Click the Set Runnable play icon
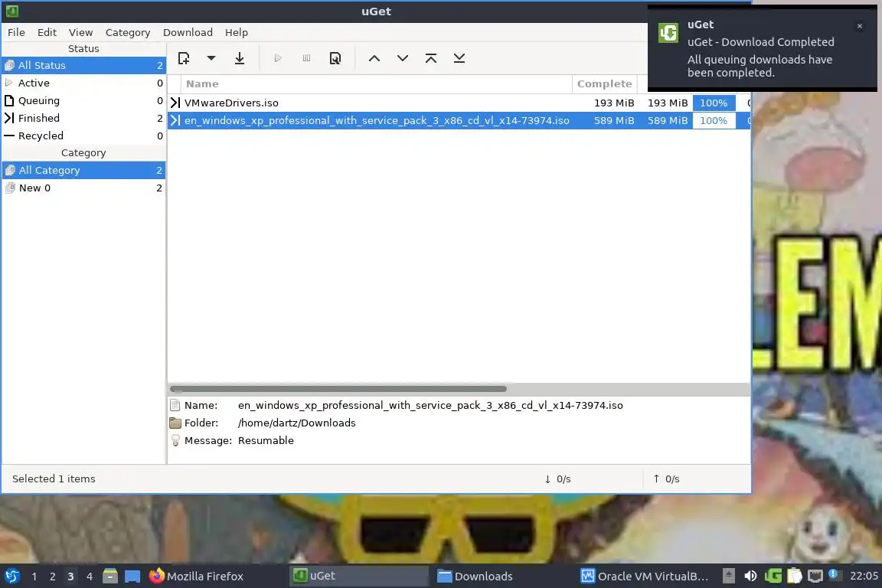Screen dimensions: 882x588 [x=278, y=58]
